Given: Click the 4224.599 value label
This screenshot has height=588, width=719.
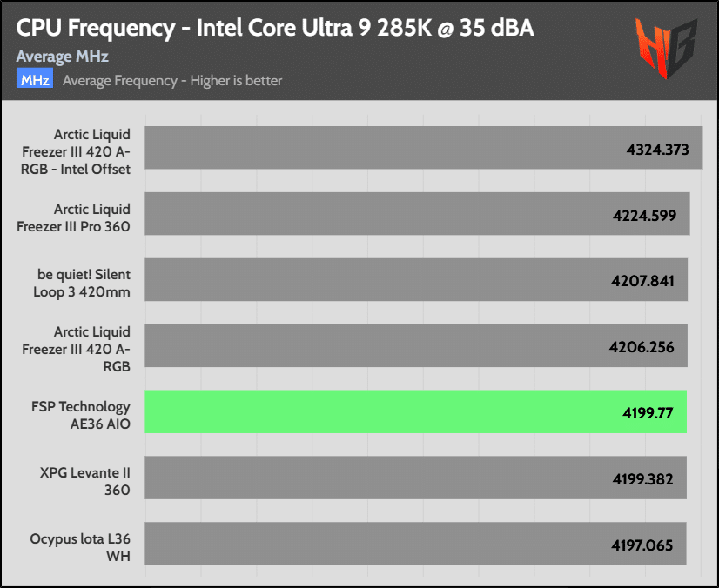Looking at the screenshot, I should click(644, 216).
